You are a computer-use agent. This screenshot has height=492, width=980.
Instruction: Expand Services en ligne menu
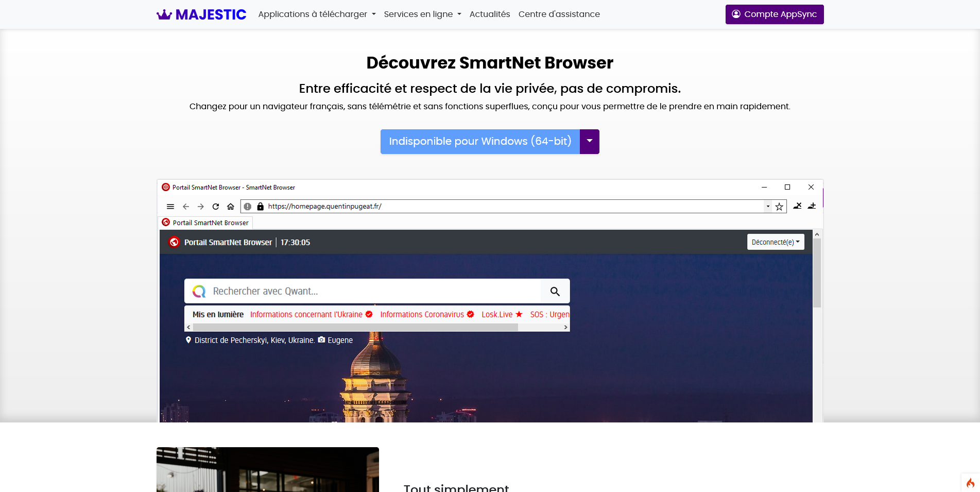tap(422, 14)
